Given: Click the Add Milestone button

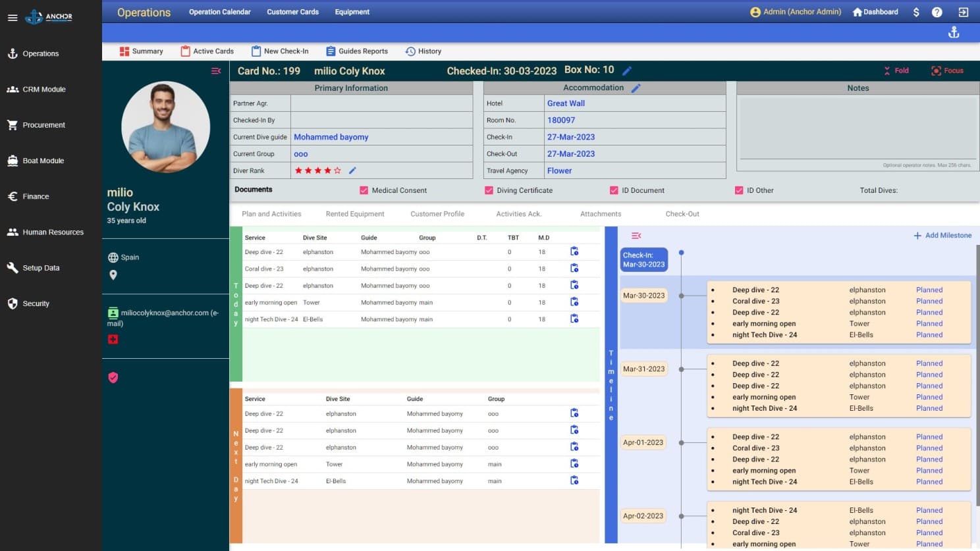Looking at the screenshot, I should [942, 235].
